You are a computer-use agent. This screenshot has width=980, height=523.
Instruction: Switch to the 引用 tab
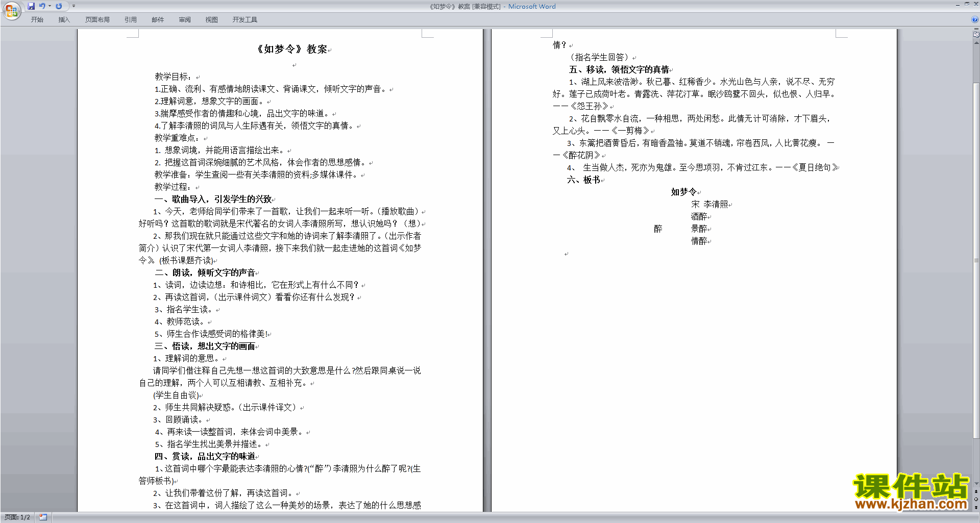pos(131,20)
